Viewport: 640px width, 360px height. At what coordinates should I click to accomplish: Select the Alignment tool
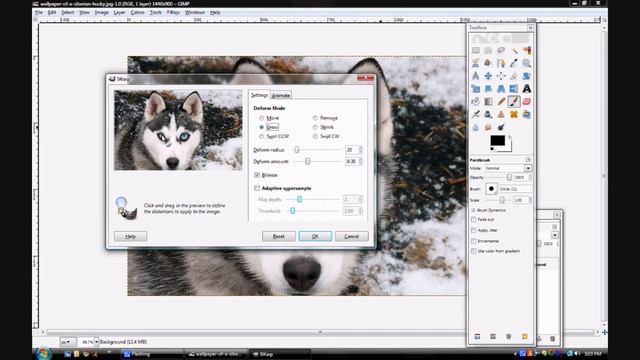(x=501, y=76)
